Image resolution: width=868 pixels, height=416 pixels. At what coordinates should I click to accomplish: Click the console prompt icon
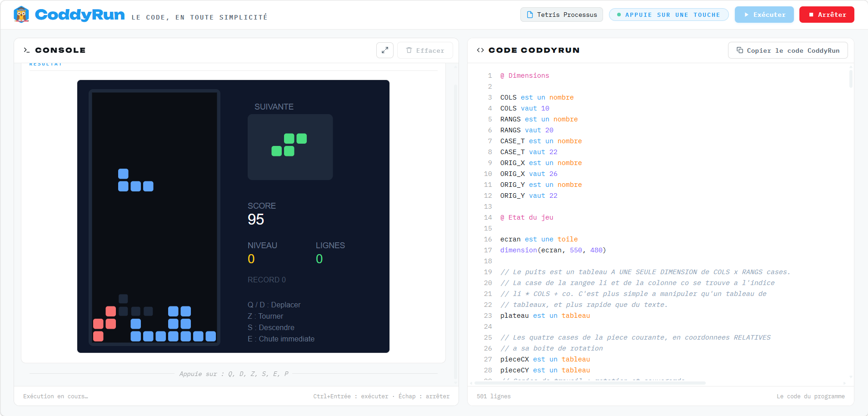point(26,50)
